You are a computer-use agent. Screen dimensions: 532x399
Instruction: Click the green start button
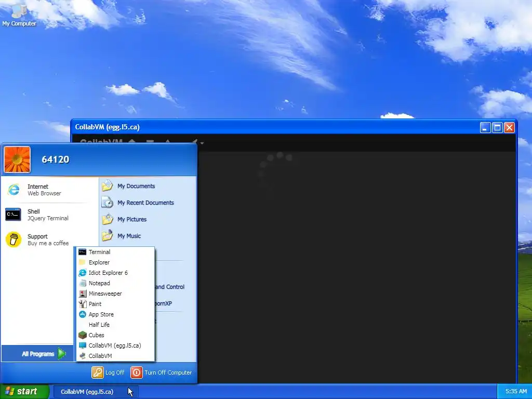(x=24, y=392)
